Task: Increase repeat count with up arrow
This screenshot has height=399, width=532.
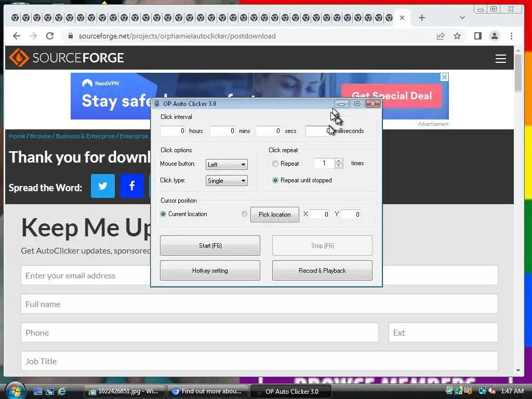Action: click(x=338, y=161)
